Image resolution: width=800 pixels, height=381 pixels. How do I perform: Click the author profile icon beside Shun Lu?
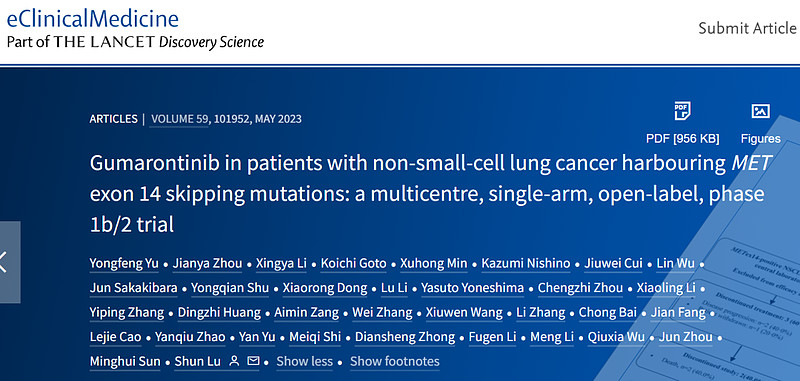pyautogui.click(x=234, y=361)
